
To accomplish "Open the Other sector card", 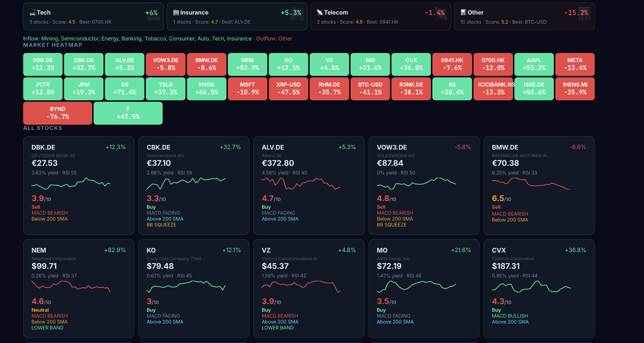I will click(x=524, y=17).
